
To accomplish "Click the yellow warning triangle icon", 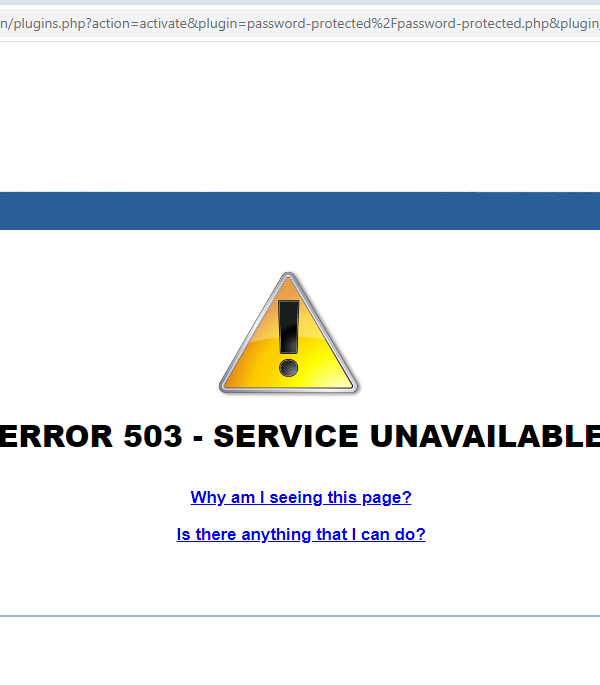I will pos(288,333).
